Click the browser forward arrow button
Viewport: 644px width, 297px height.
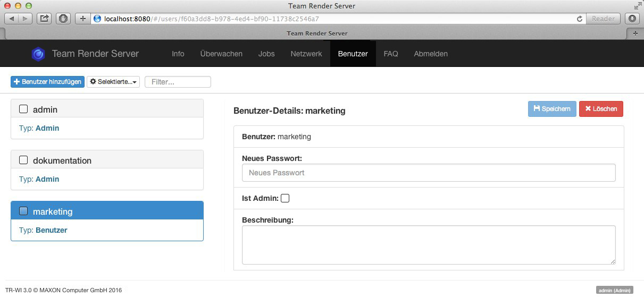(x=26, y=19)
